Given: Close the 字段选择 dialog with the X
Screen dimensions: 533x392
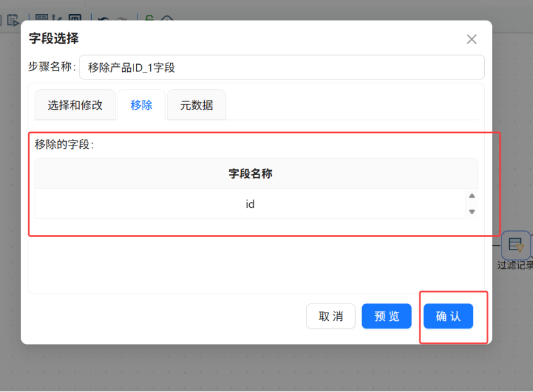Looking at the screenshot, I should click(471, 39).
